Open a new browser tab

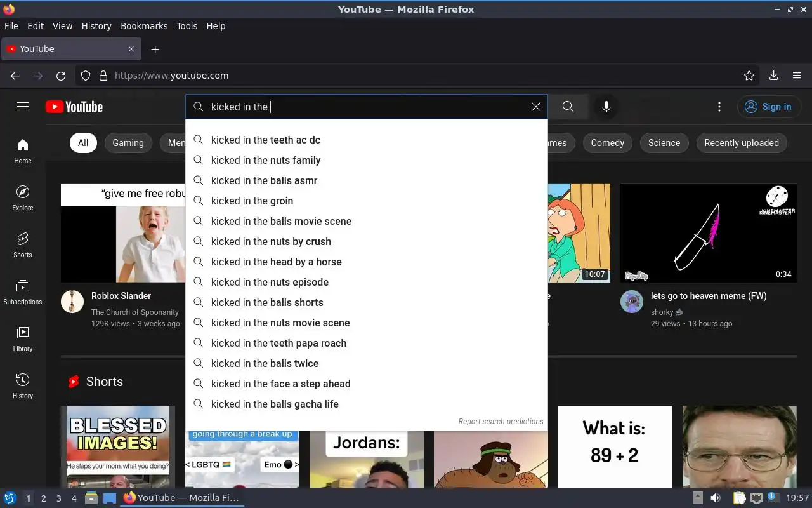pos(155,49)
